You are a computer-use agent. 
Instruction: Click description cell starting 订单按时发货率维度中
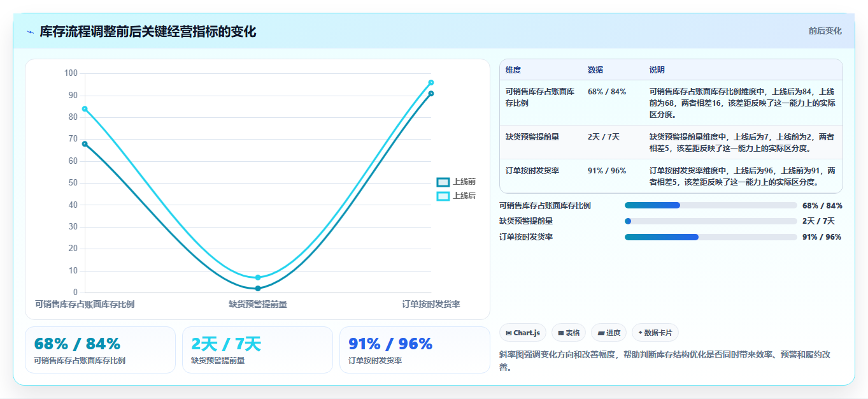(x=743, y=176)
